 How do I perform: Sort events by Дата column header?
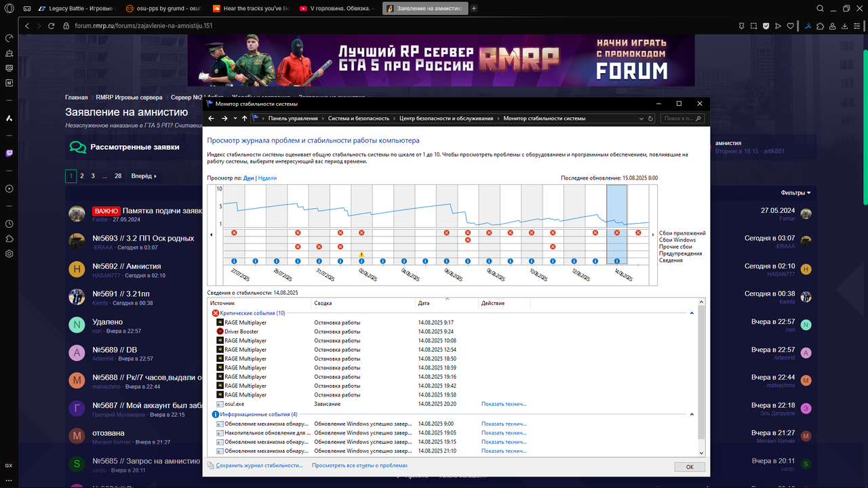[x=447, y=303]
